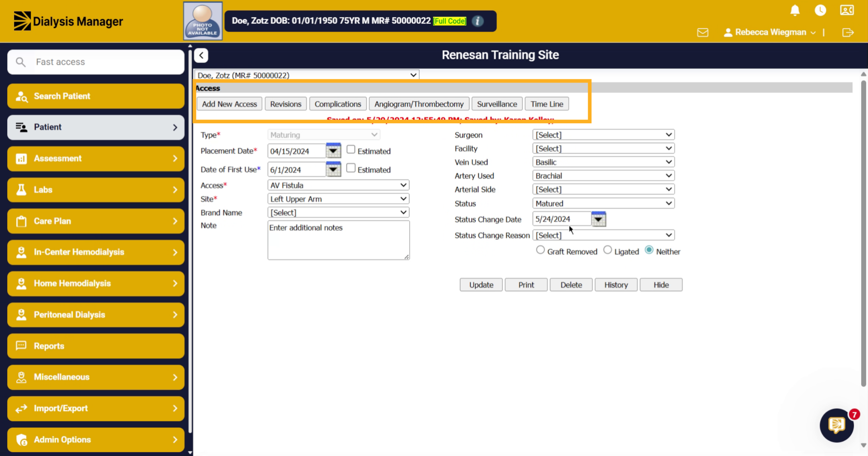Open the Vein Used dropdown

tap(603, 162)
